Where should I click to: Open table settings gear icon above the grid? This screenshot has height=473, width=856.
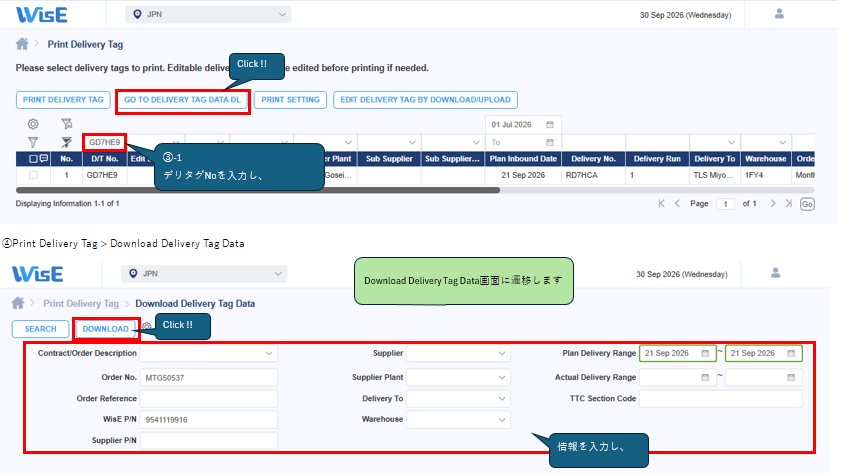(x=33, y=124)
